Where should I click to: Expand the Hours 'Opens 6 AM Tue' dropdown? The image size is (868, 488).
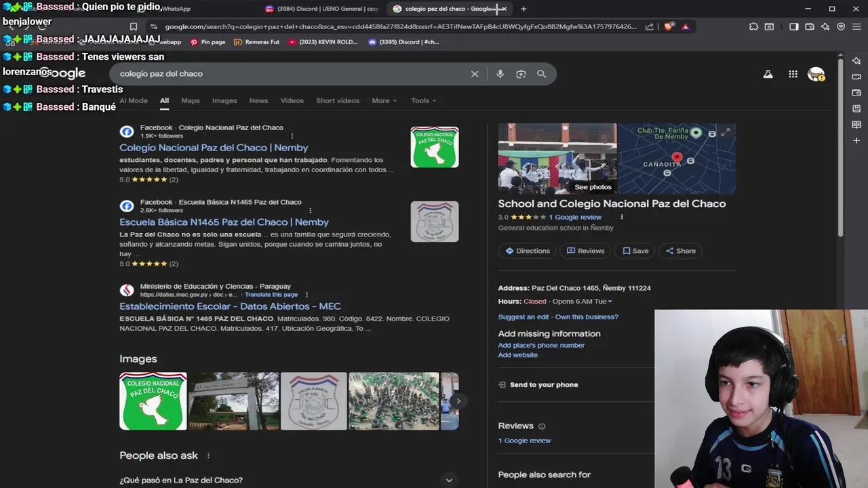point(582,302)
